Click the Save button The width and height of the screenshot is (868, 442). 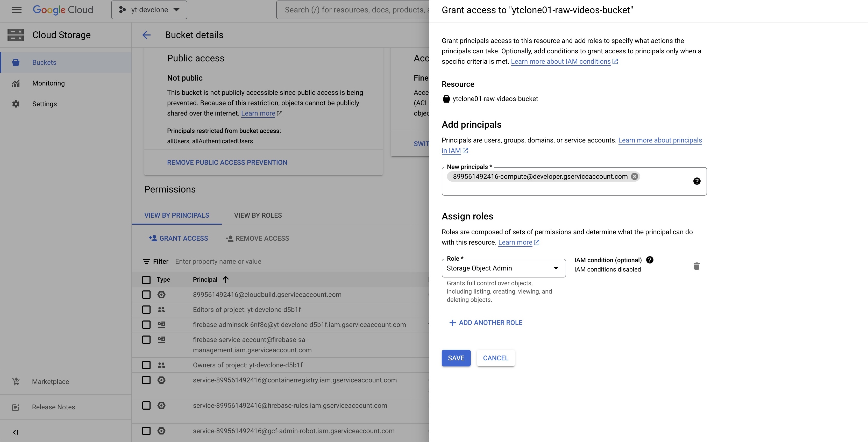tap(456, 358)
